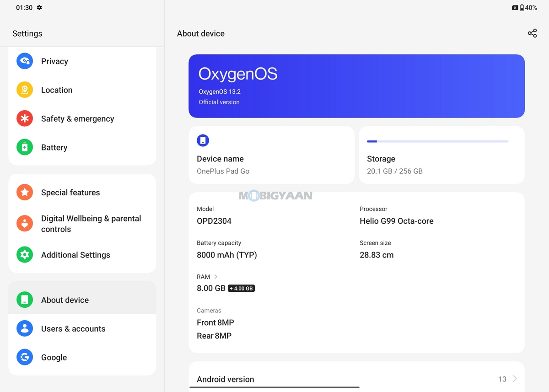Tap Rear 8MP camera text
The image size is (549, 392).
tap(214, 336)
